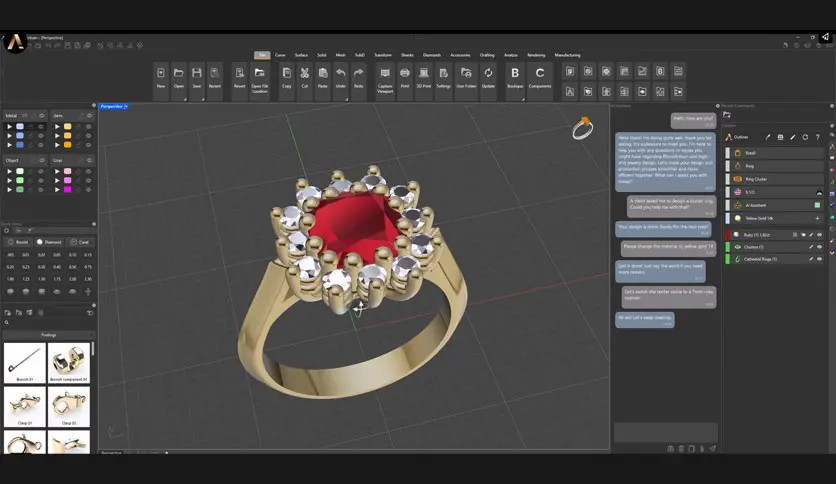
Task: Toggle visibility of Clusters layer
Action: (x=819, y=247)
